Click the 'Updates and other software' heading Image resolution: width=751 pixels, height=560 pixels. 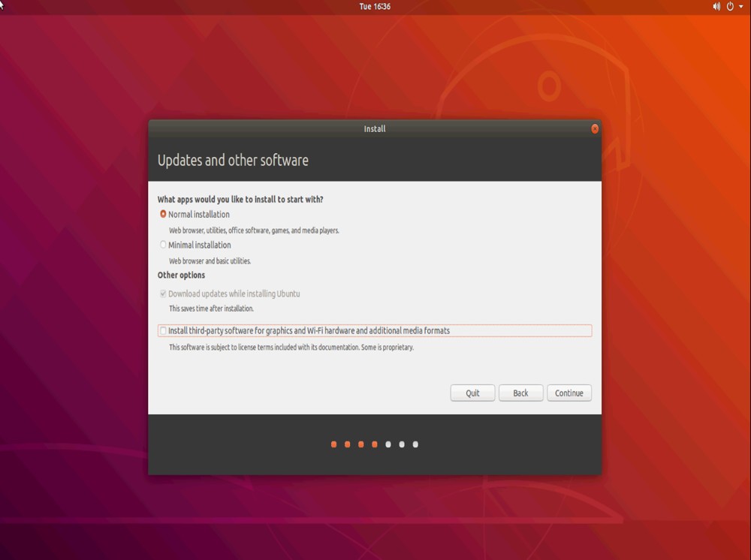pos(233,161)
